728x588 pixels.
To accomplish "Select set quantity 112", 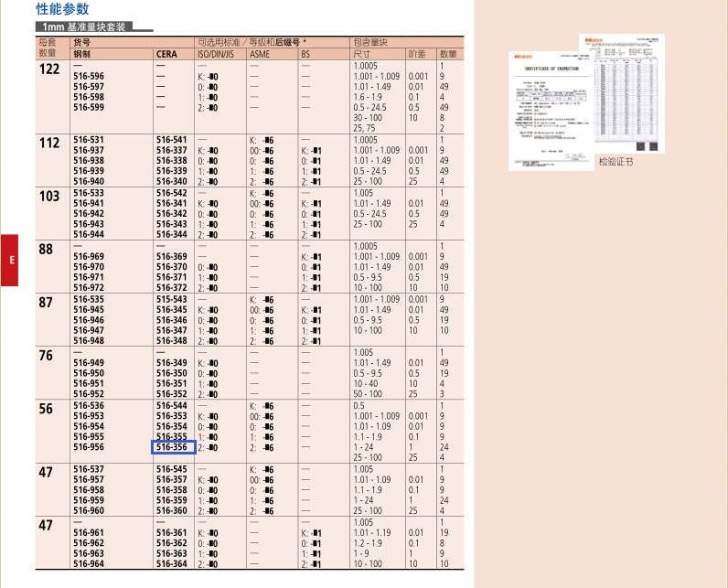I will [49, 143].
